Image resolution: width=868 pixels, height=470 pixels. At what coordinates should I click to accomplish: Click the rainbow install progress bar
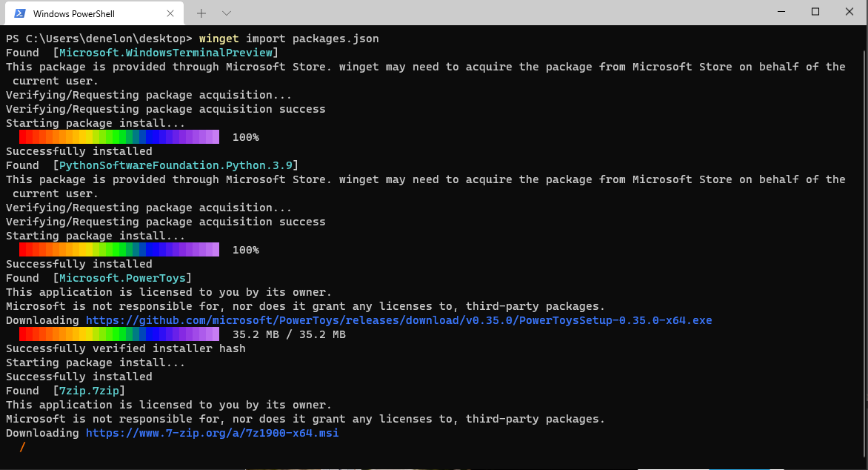118,136
